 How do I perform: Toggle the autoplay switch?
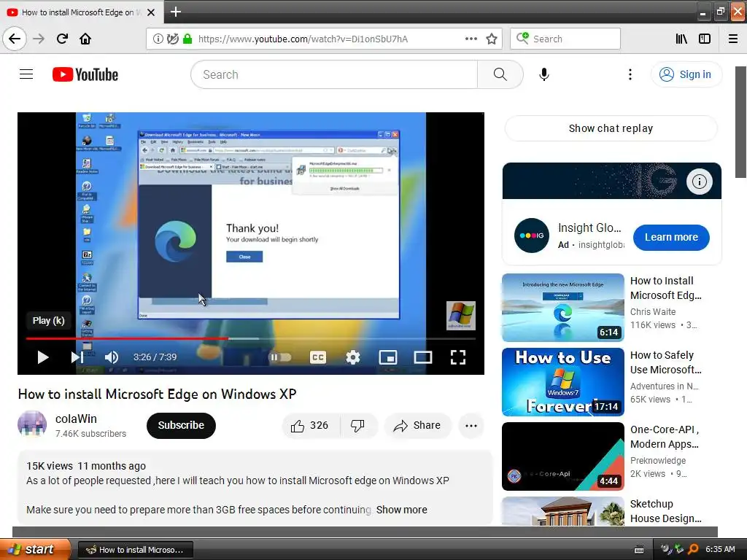point(281,357)
